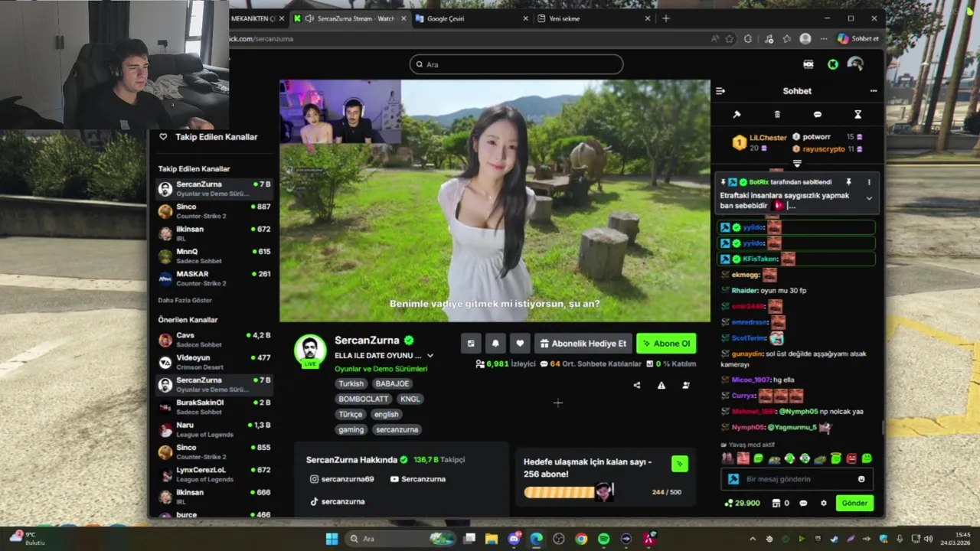The image size is (980, 551).
Task: Click the Kick green K logo icon
Action: tap(832, 64)
